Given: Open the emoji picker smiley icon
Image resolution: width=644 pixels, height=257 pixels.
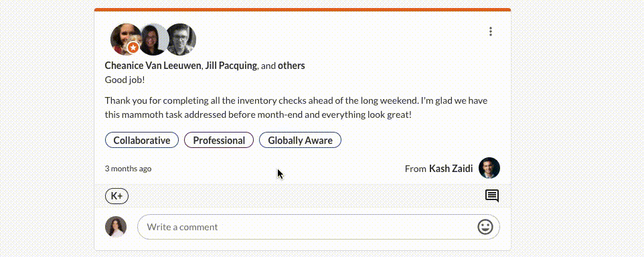Looking at the screenshot, I should pyautogui.click(x=485, y=227).
